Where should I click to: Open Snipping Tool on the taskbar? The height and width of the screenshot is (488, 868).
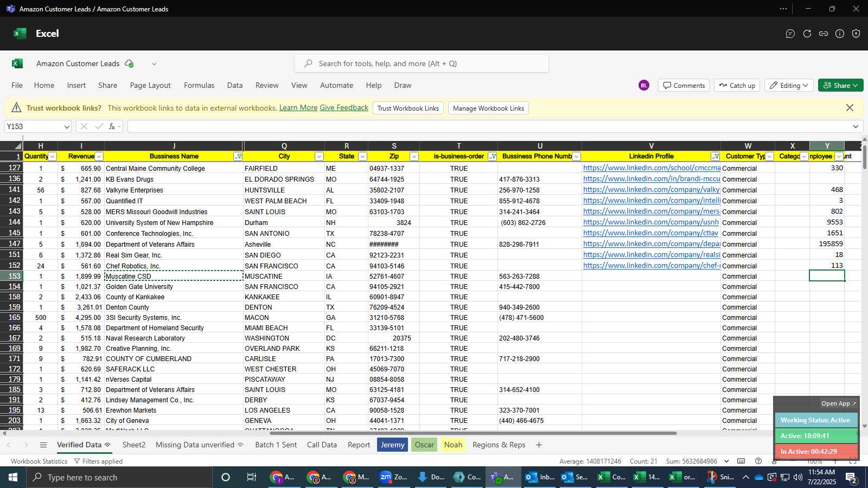point(721,477)
